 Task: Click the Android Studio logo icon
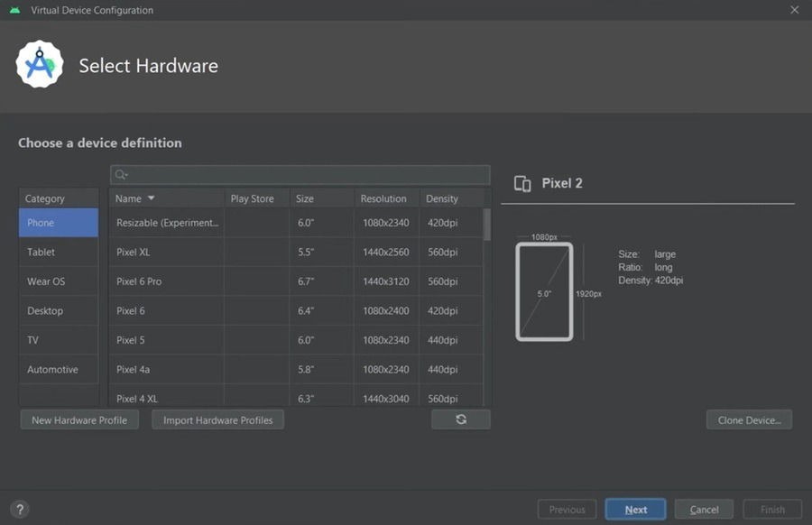(39, 65)
